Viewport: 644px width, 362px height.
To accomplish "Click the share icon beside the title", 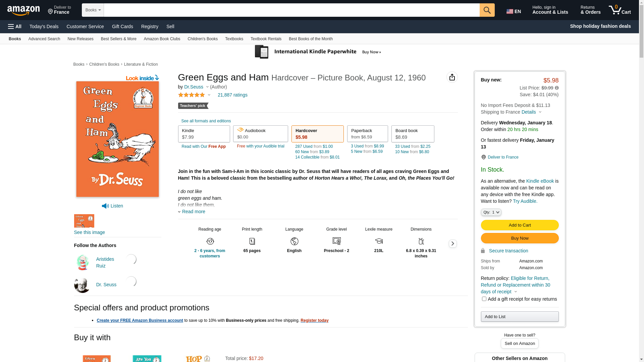I will click(x=452, y=77).
